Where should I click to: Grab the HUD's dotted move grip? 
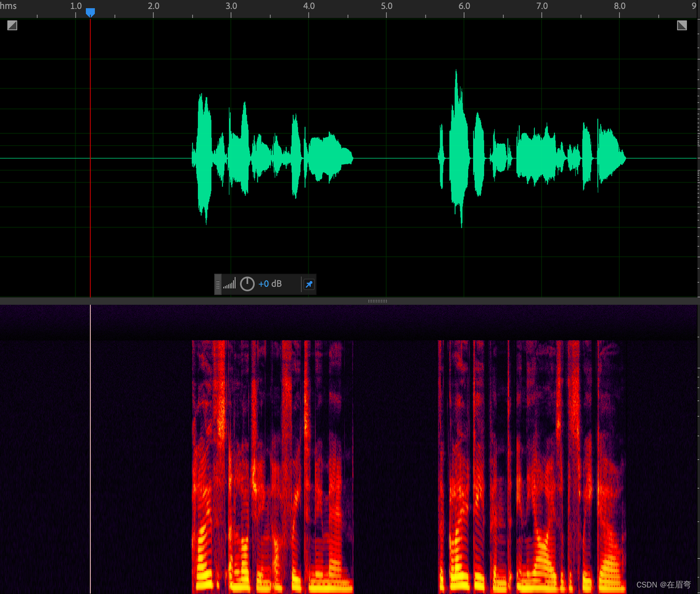(x=218, y=284)
